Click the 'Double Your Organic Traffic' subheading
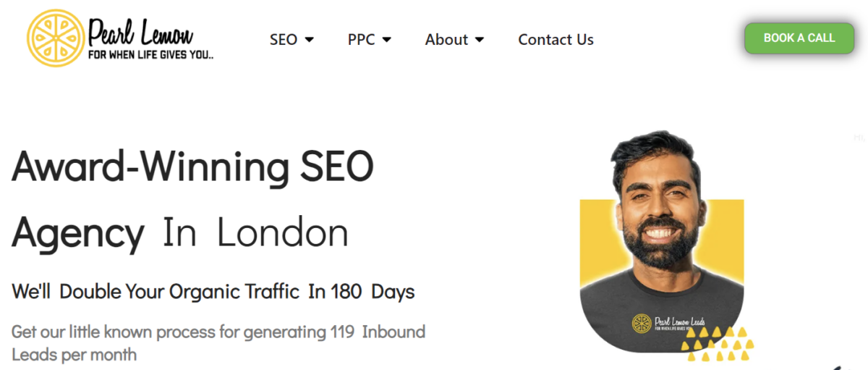This screenshot has width=868, height=370. point(179,292)
